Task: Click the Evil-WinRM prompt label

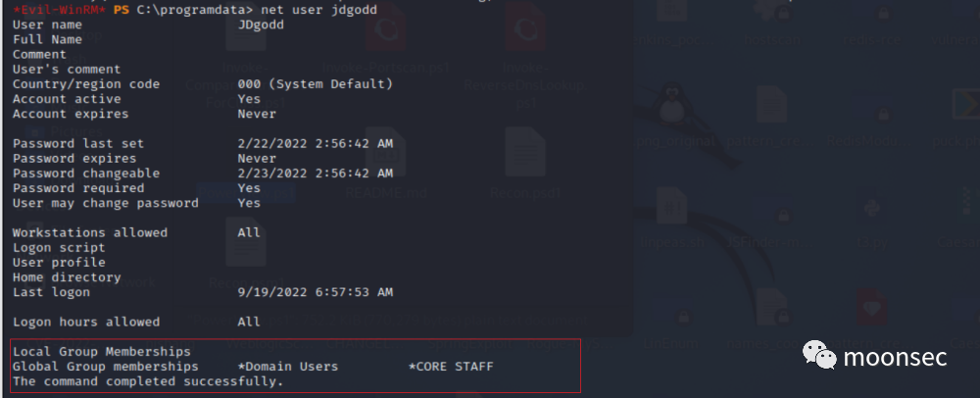Action: 60,10
